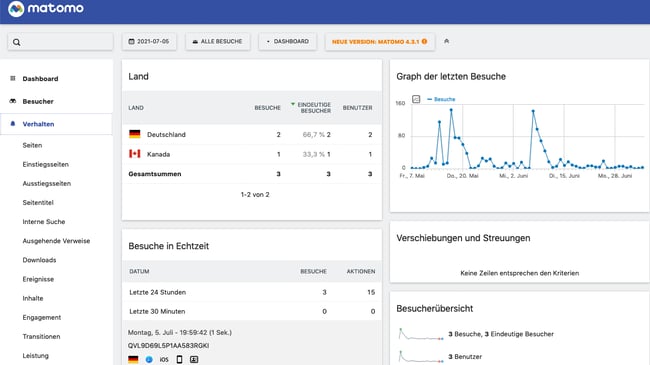Click the Besucher binoculars icon
Viewport: 650px width, 365px height.
pos(13,101)
